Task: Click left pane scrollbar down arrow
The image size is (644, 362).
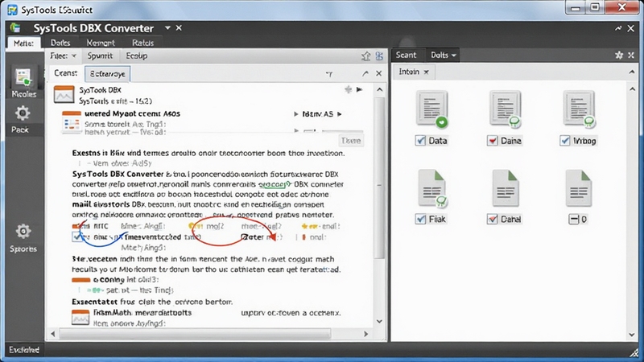Action: click(x=379, y=321)
